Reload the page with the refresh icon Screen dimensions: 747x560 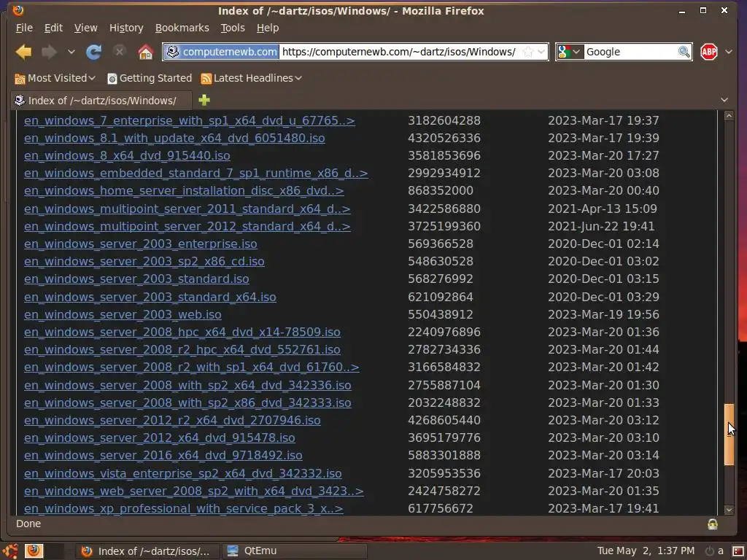93,52
